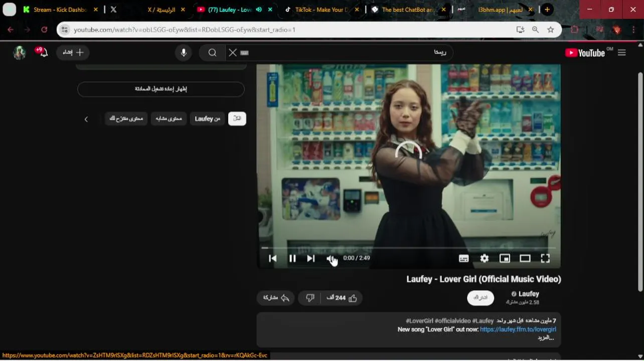Close the Laufey YouTube browser tab
This screenshot has height=361, width=644.
click(x=270, y=10)
